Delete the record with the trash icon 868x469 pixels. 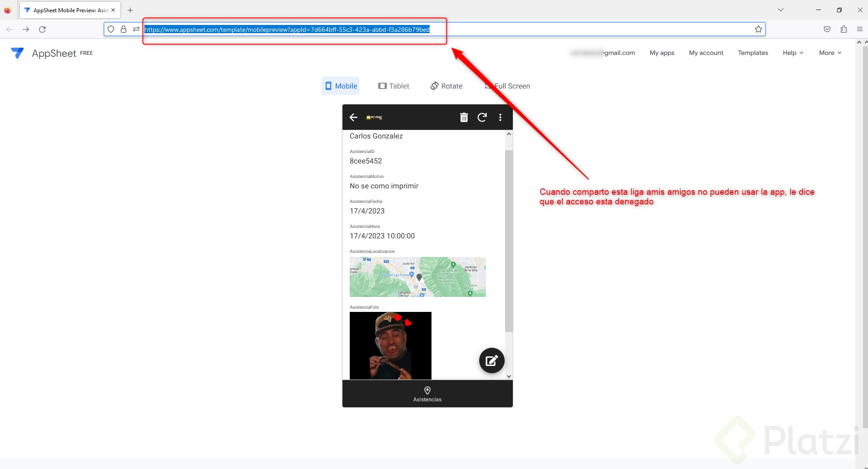(x=464, y=118)
